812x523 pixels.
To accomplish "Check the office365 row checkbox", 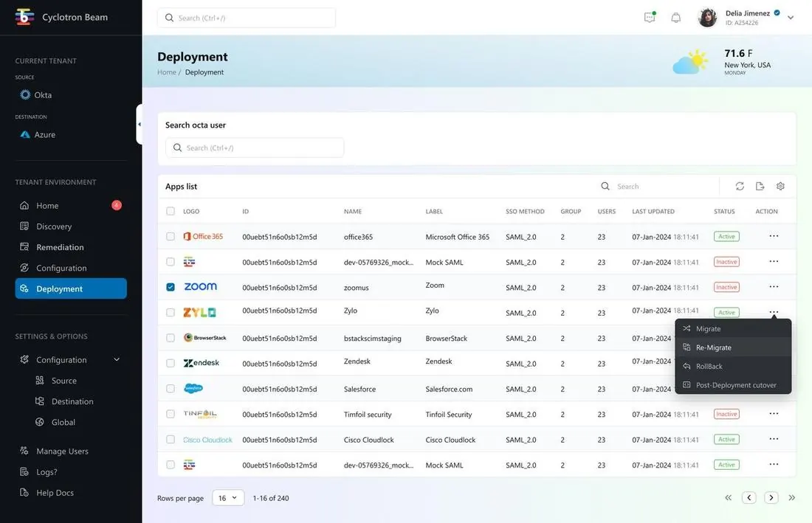I will click(x=171, y=236).
